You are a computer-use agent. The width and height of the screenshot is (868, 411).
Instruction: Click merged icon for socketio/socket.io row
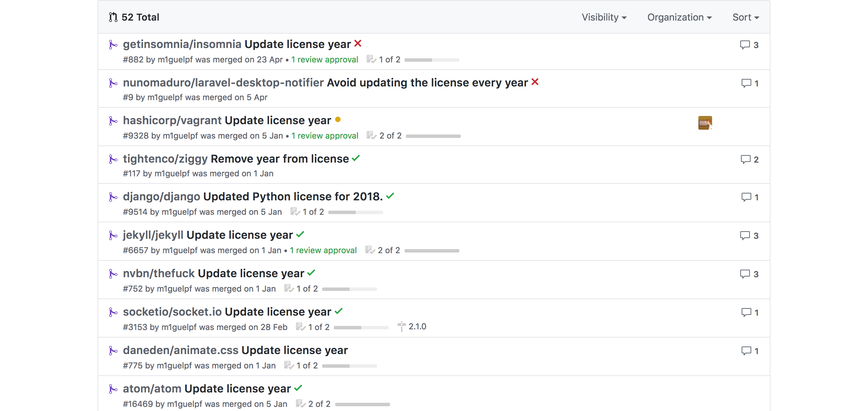[x=113, y=312]
